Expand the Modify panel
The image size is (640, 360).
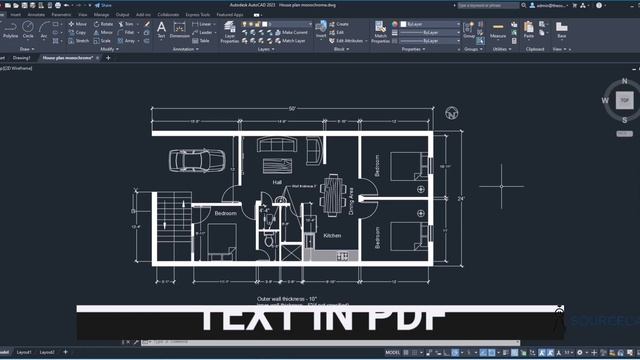tap(109, 49)
